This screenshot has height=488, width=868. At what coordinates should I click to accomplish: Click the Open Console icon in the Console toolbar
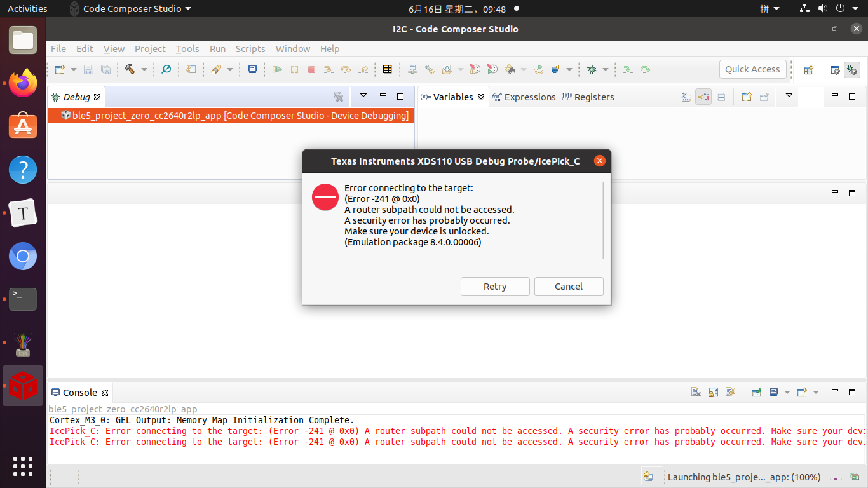click(802, 392)
